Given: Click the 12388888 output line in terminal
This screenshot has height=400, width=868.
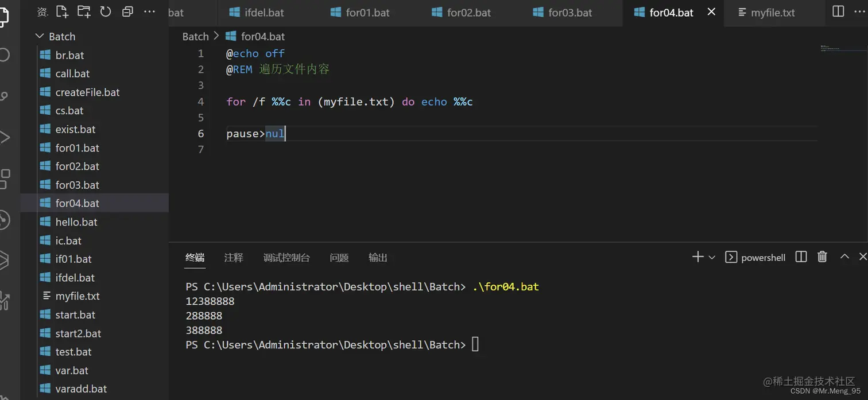Looking at the screenshot, I should tap(210, 301).
